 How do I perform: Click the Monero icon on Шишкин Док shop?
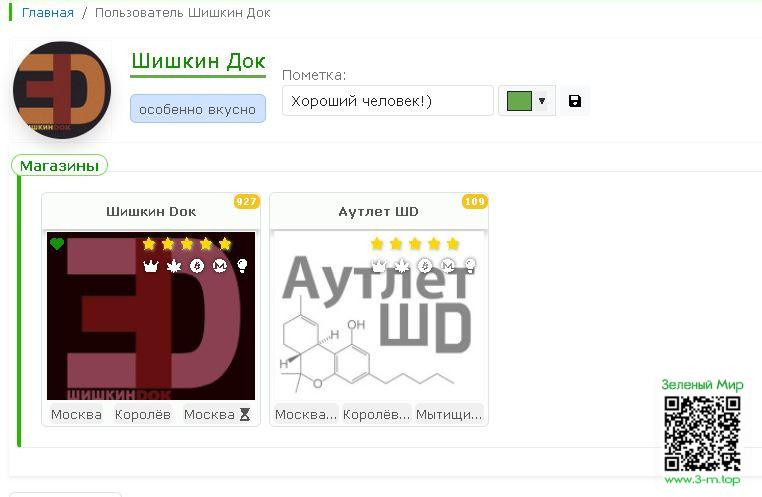(220, 266)
